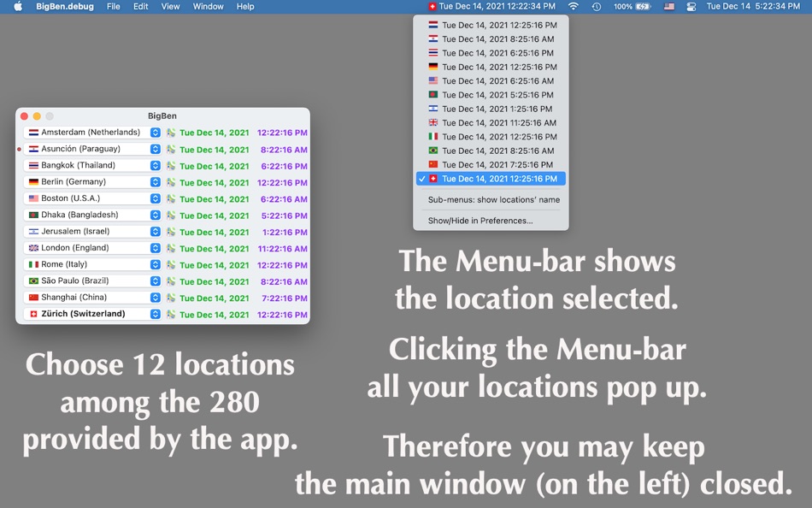The image size is (812, 508).
Task: Open the Amsterdam (Netherlands) location popup
Action: [x=92, y=133]
